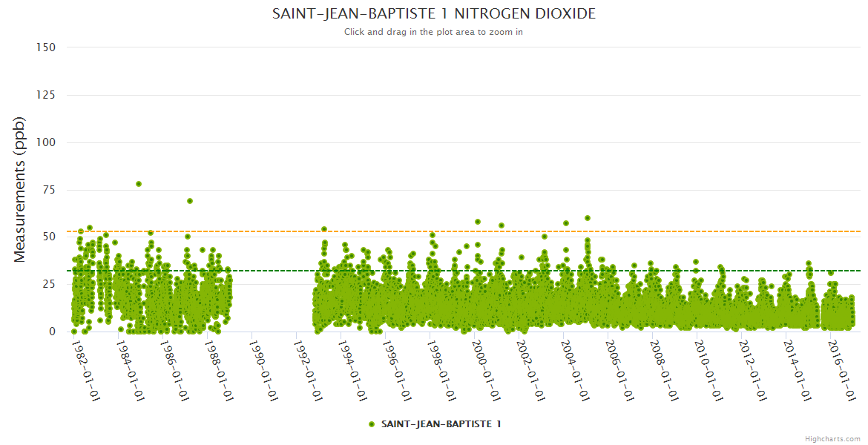Click the 150 y-axis label
This screenshot has height=445, width=868.
[45, 47]
